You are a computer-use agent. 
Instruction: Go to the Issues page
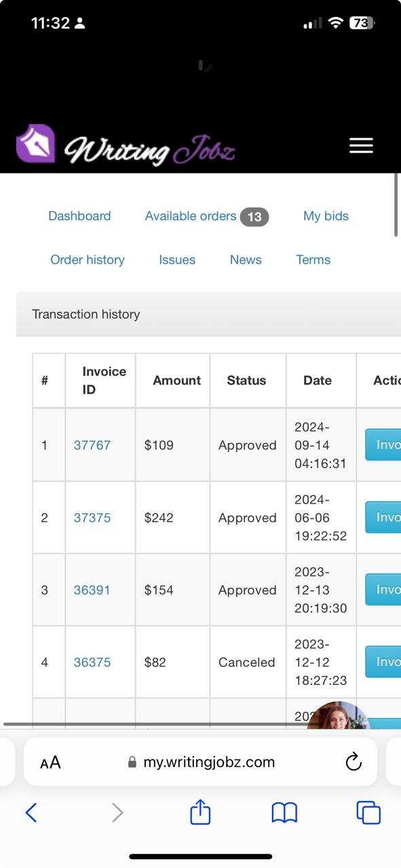coord(177,260)
